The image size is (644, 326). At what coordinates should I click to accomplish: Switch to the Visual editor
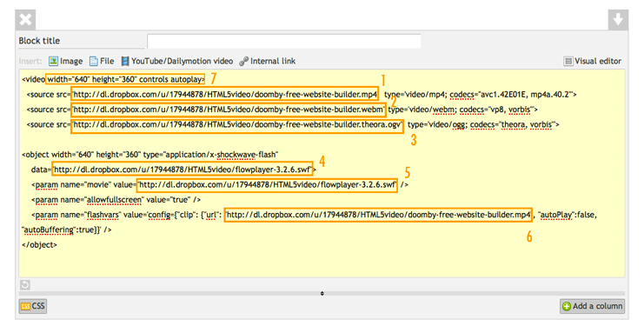click(x=592, y=61)
